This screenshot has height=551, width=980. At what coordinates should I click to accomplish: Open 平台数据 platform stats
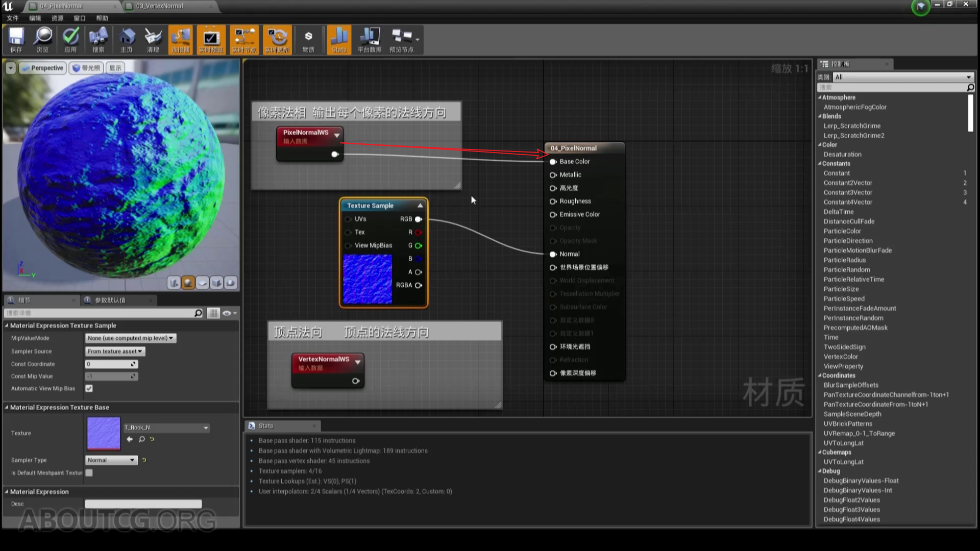(369, 39)
